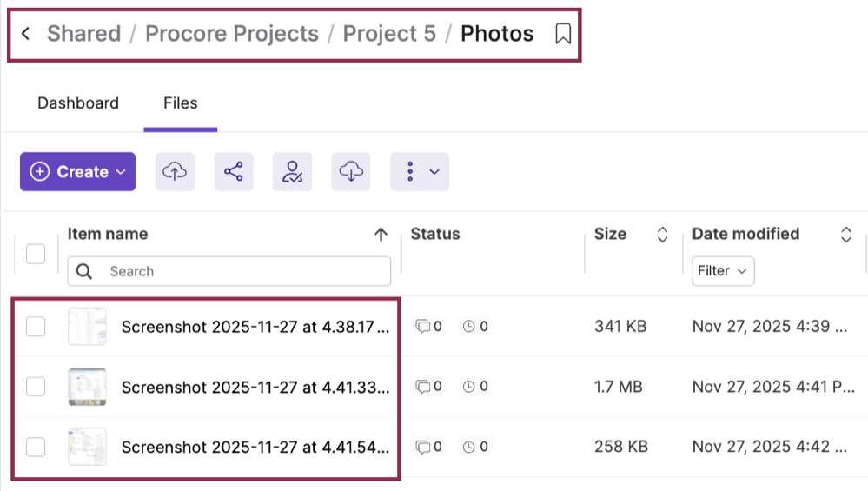Check the box for Screenshot 4.41.33 file
This screenshot has width=868, height=491.
pyautogui.click(x=36, y=387)
